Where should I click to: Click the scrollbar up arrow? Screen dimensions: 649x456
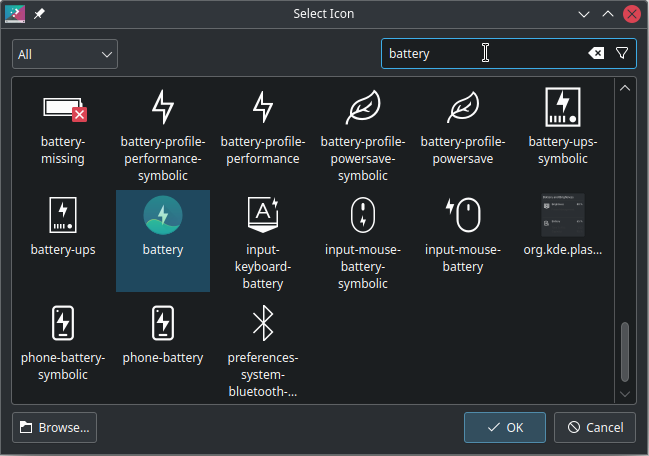[x=625, y=88]
